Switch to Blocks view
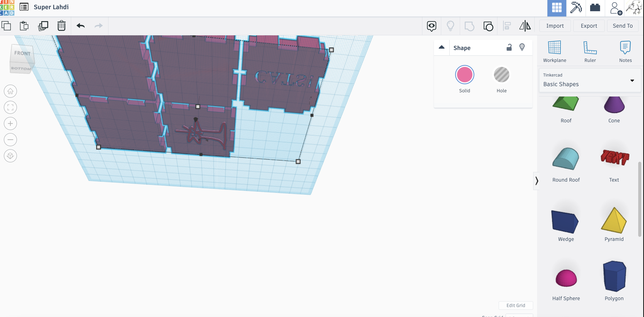This screenshot has width=644, height=317. coord(595,8)
